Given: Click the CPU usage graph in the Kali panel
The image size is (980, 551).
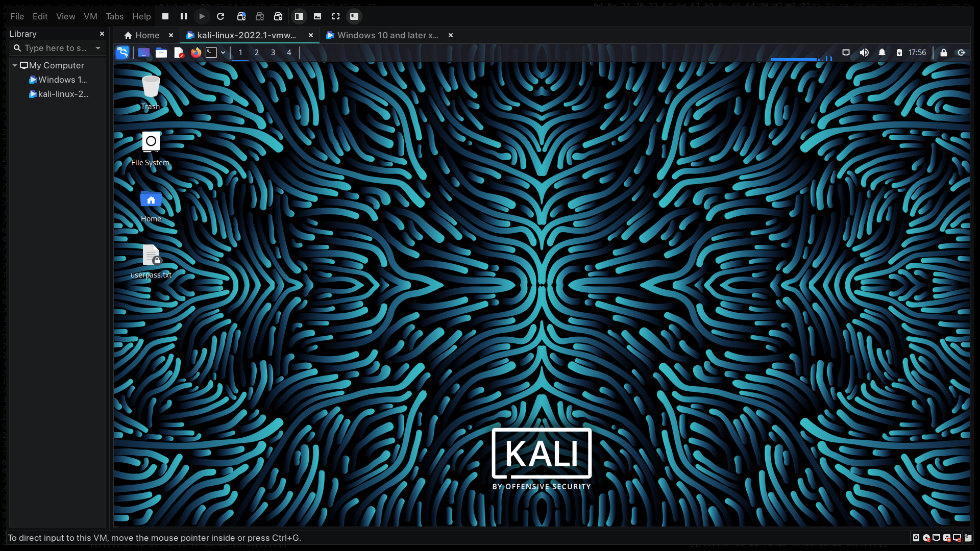Looking at the screenshot, I should pos(801,58).
